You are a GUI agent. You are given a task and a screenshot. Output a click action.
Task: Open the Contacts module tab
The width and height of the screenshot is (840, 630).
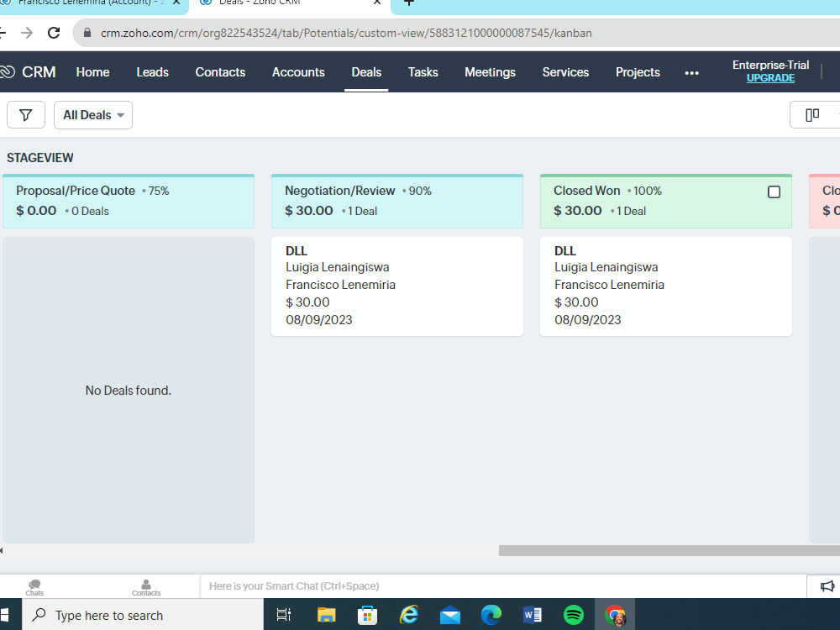[x=220, y=71]
